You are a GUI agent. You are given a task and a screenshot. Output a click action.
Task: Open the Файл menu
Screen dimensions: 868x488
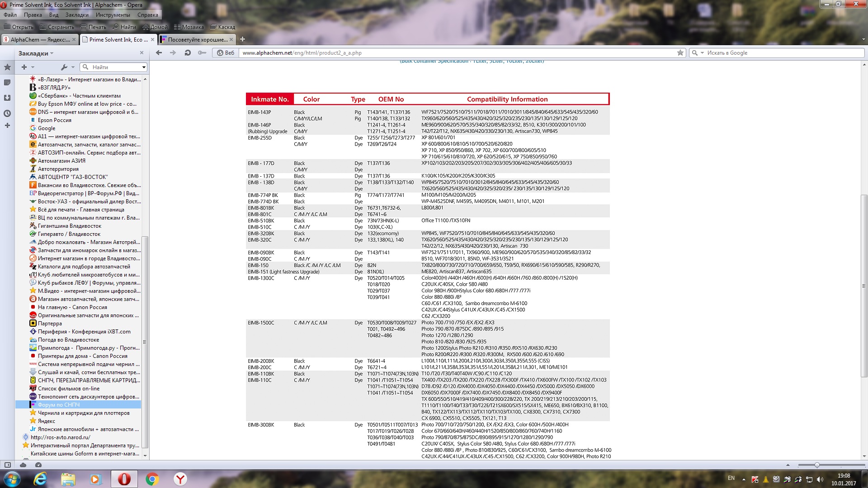pos(10,15)
